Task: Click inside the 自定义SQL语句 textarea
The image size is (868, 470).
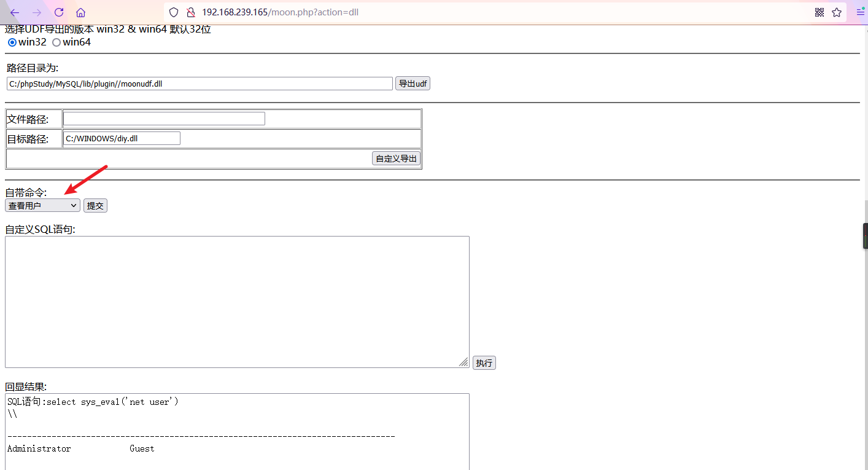Action: pyautogui.click(x=237, y=302)
